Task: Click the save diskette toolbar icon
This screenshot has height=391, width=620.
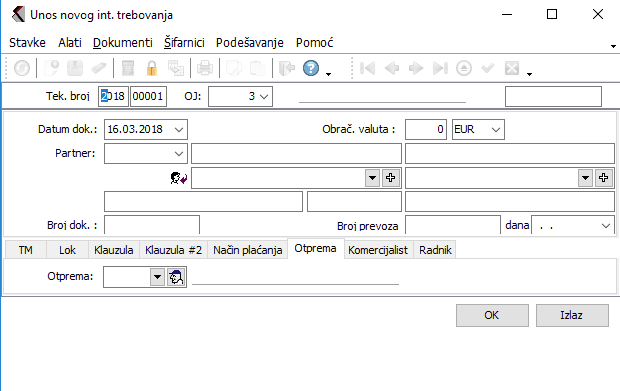Action: pyautogui.click(x=75, y=68)
